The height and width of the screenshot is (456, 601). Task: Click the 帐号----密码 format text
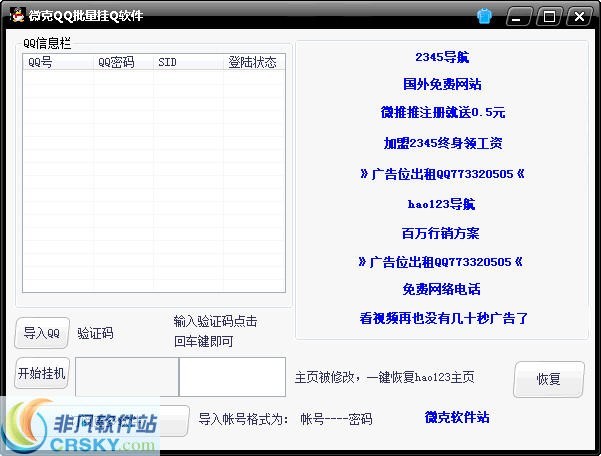click(x=336, y=419)
